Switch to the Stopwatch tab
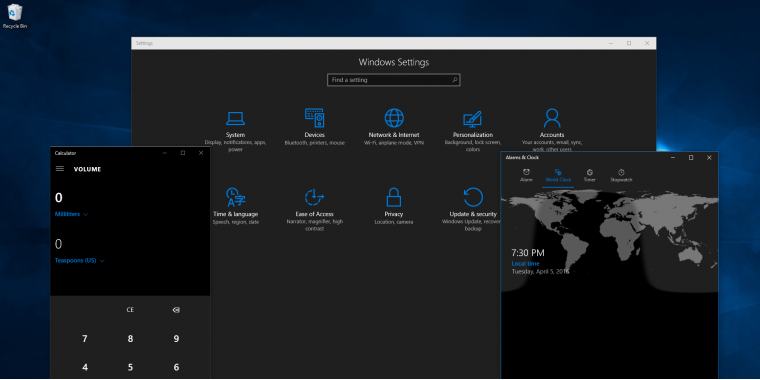 point(621,175)
